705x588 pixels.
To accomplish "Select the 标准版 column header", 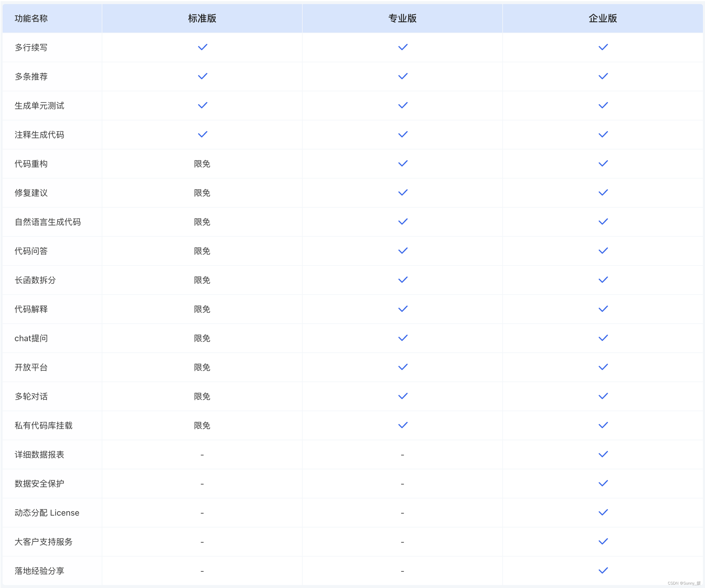I will [x=202, y=19].
